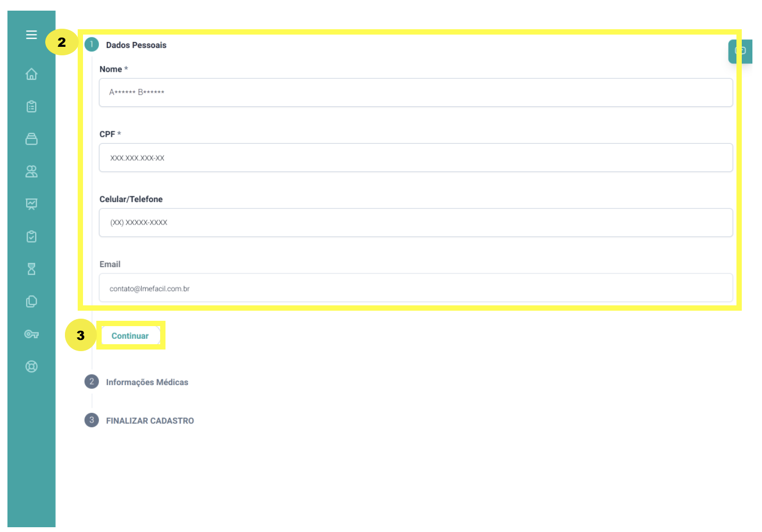Screen dimensions: 762x532
Task: Expand step 1 Dados Pessoais header
Action: click(x=136, y=45)
